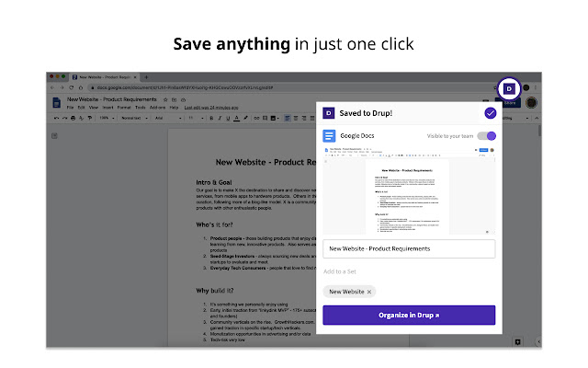
Task: Open the saved document preview thumbnail
Action: [x=409, y=190]
